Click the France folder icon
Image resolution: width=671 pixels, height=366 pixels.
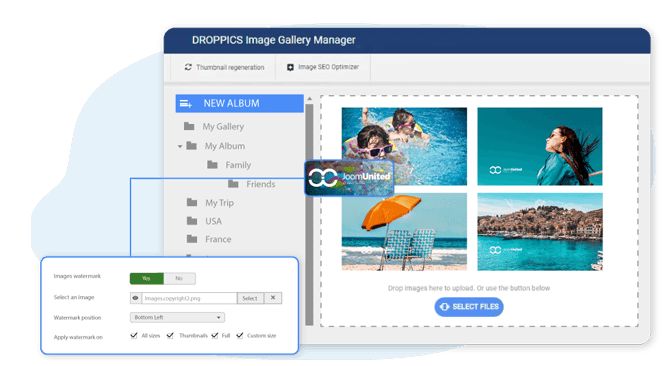pyautogui.click(x=192, y=239)
